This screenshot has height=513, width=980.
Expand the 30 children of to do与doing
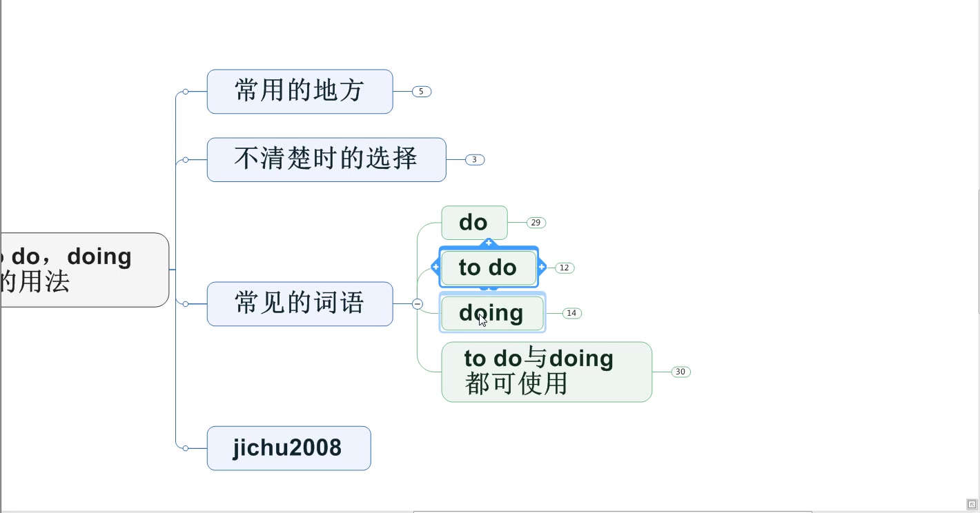pyautogui.click(x=680, y=372)
